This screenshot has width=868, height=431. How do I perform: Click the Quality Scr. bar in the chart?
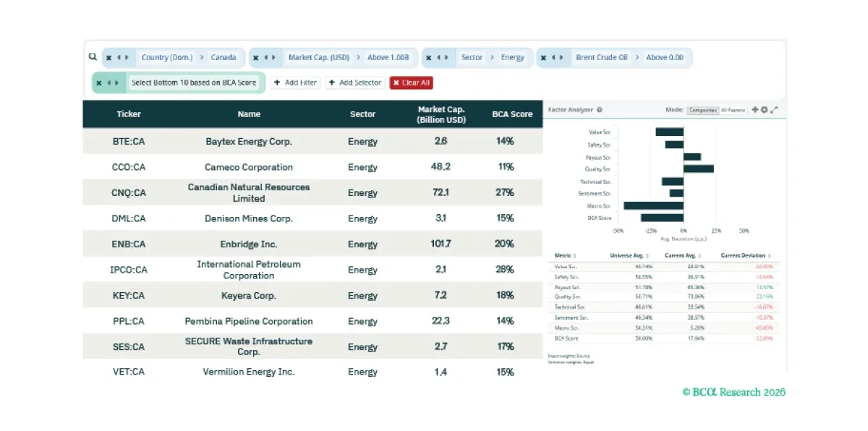pyautogui.click(x=699, y=168)
